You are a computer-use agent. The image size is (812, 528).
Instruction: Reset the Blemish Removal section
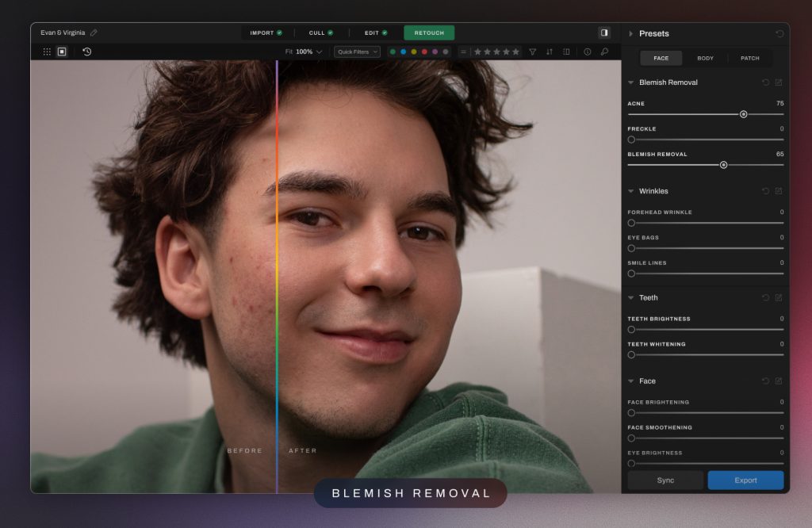click(765, 82)
